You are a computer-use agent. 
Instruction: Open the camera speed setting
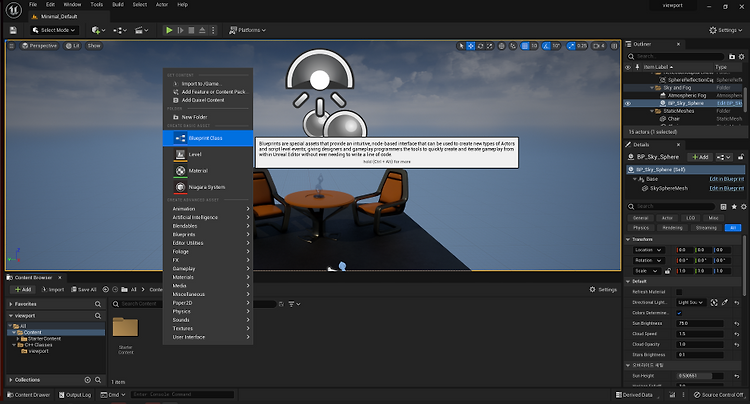(x=599, y=46)
